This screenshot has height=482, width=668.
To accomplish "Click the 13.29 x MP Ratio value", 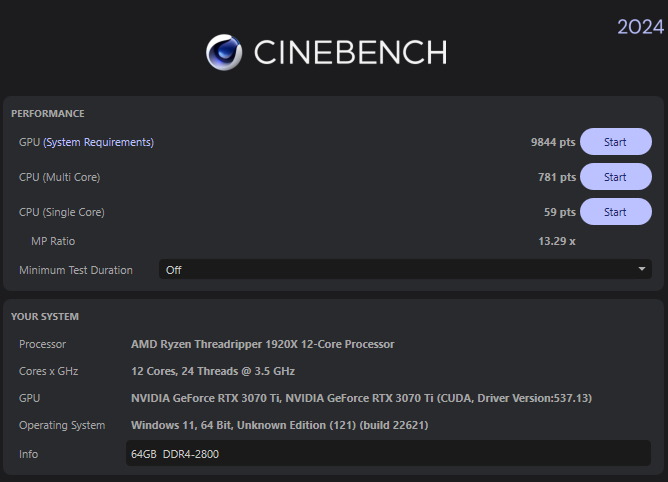I will pos(557,241).
